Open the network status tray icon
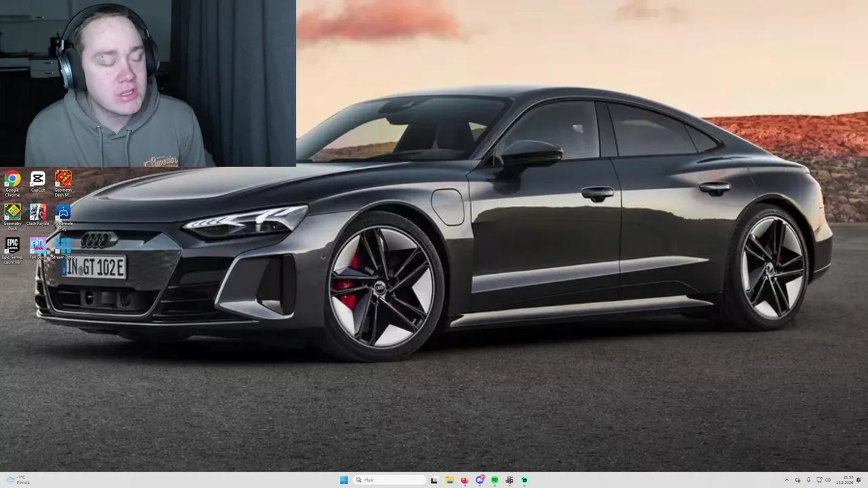The width and height of the screenshot is (868, 488). [819, 480]
